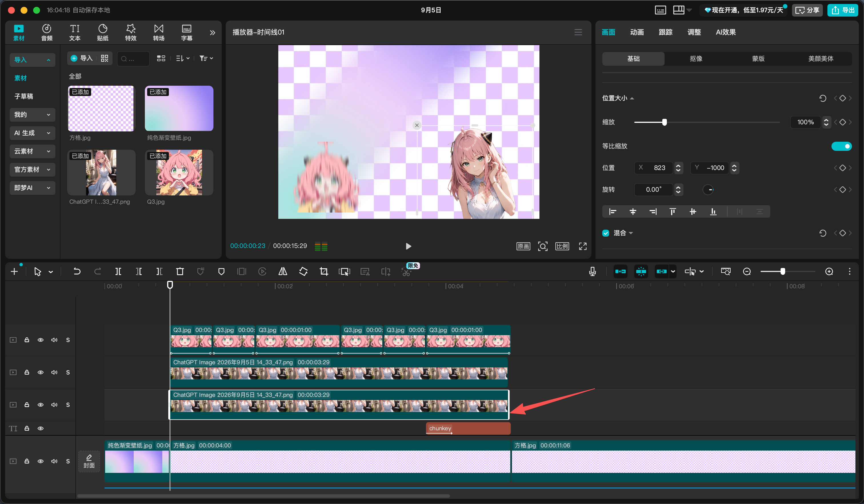Click the keyboard shortcuts icon in title bar
864x504 pixels.
(660, 10)
